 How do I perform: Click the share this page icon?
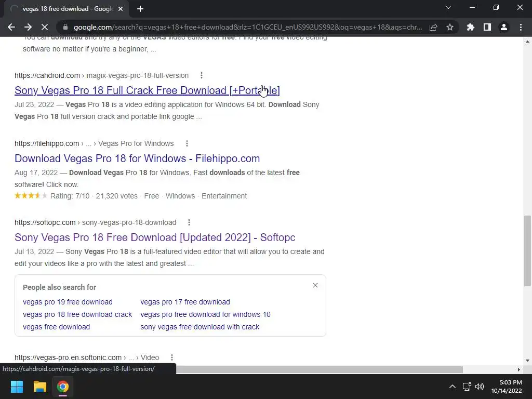point(433,27)
